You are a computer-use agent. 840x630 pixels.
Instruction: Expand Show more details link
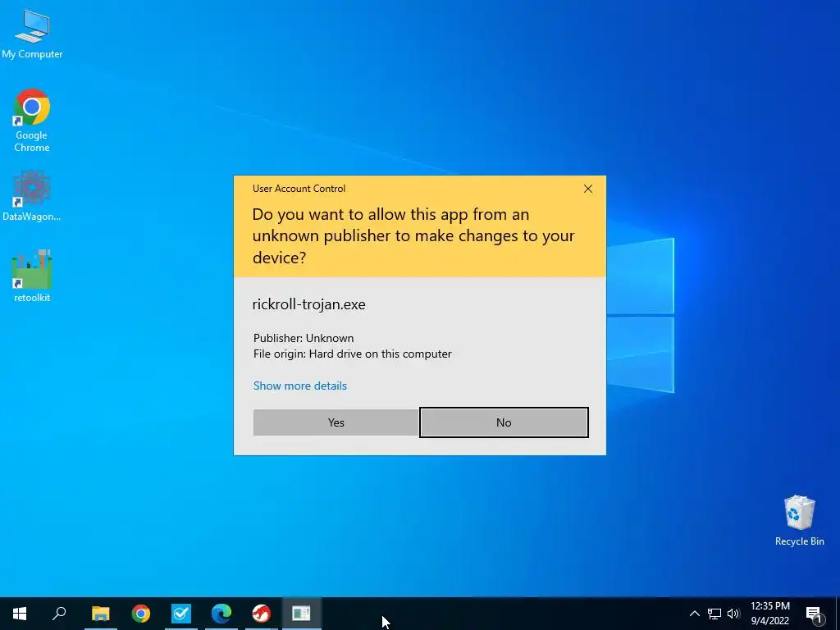[x=300, y=386]
